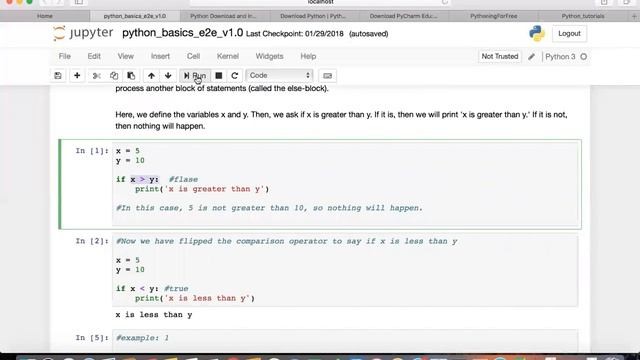Click comment '#In this case, 5 is not greater'
Viewport: 640px width, 360px height.
click(x=269, y=208)
